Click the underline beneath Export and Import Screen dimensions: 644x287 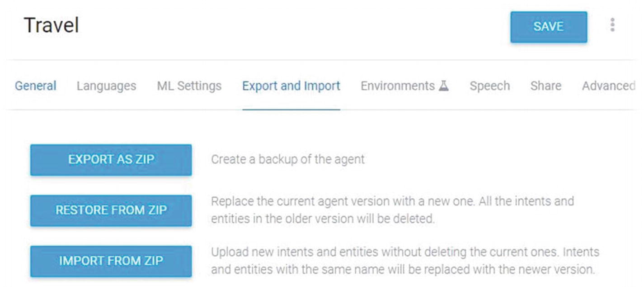291,109
